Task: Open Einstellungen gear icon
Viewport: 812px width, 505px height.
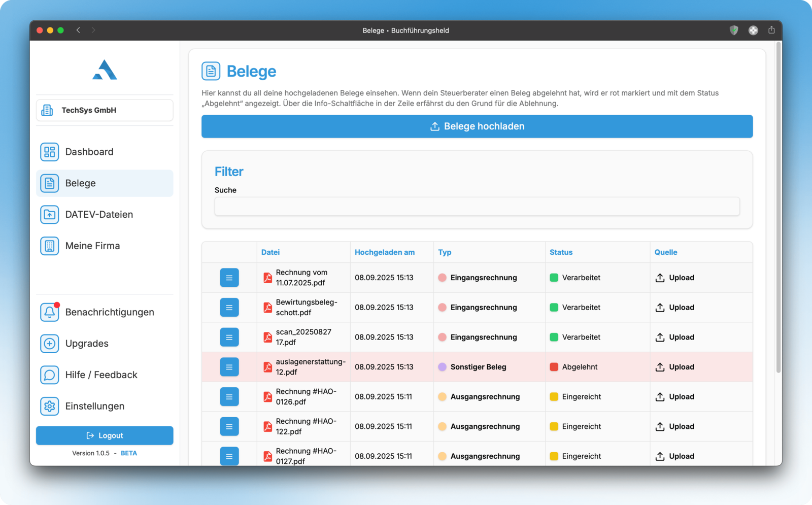Action: pyautogui.click(x=49, y=406)
